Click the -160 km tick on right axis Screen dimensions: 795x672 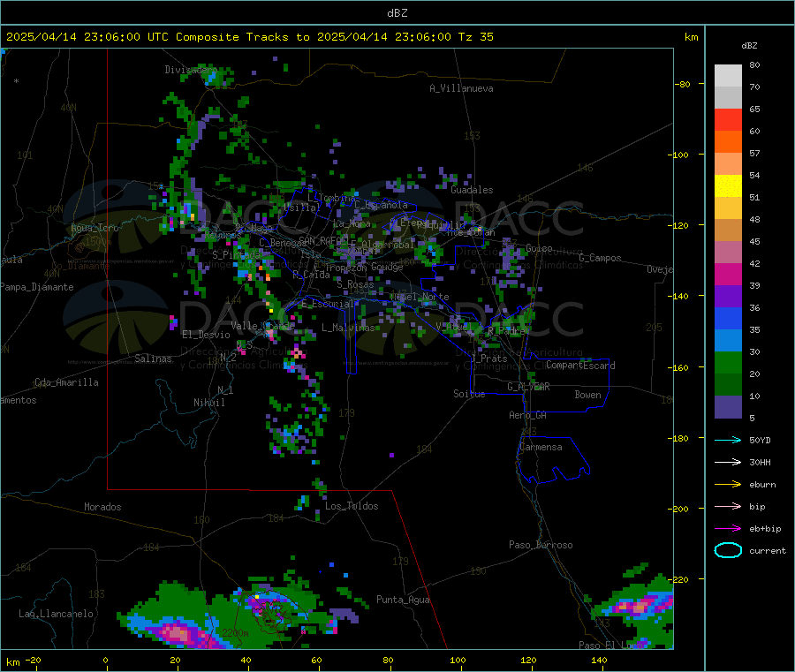click(x=680, y=367)
